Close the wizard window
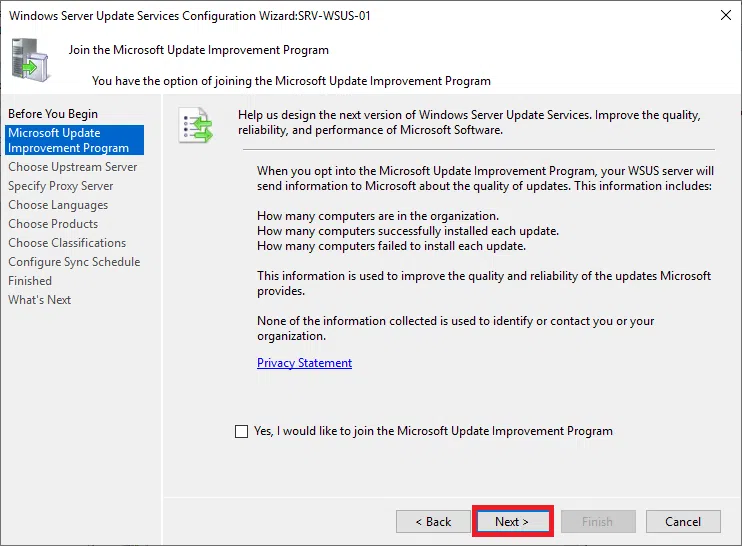 click(722, 16)
